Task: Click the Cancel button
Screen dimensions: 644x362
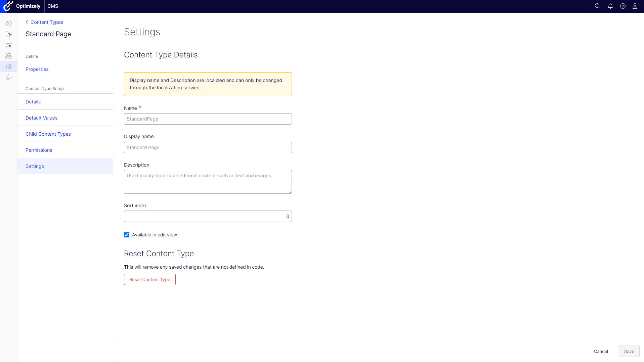Action: (x=601, y=351)
